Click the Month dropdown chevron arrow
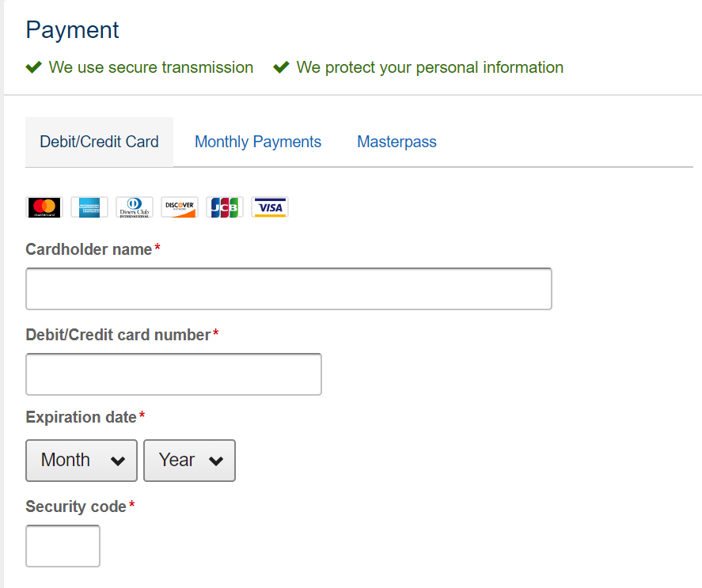 (x=118, y=461)
